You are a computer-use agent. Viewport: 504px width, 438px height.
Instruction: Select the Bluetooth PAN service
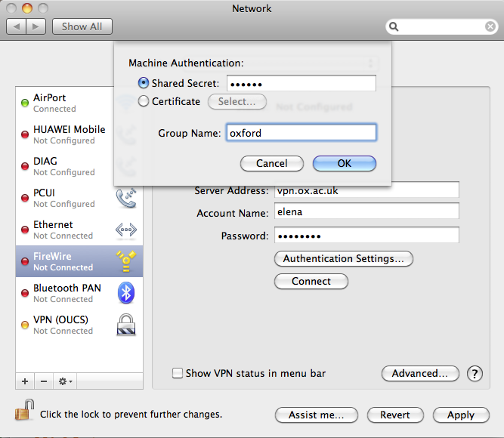click(79, 293)
